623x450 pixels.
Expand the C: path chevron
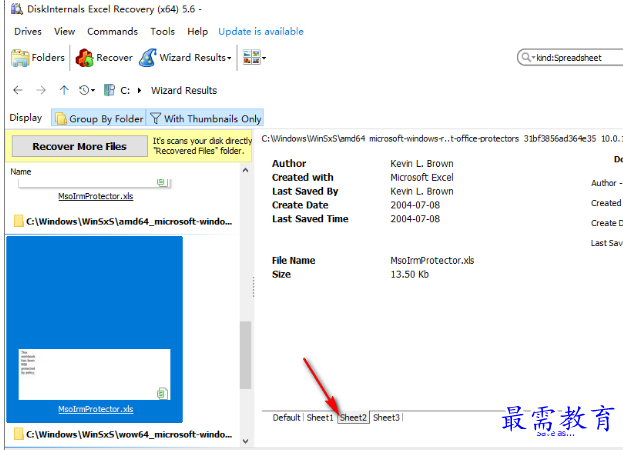[139, 90]
